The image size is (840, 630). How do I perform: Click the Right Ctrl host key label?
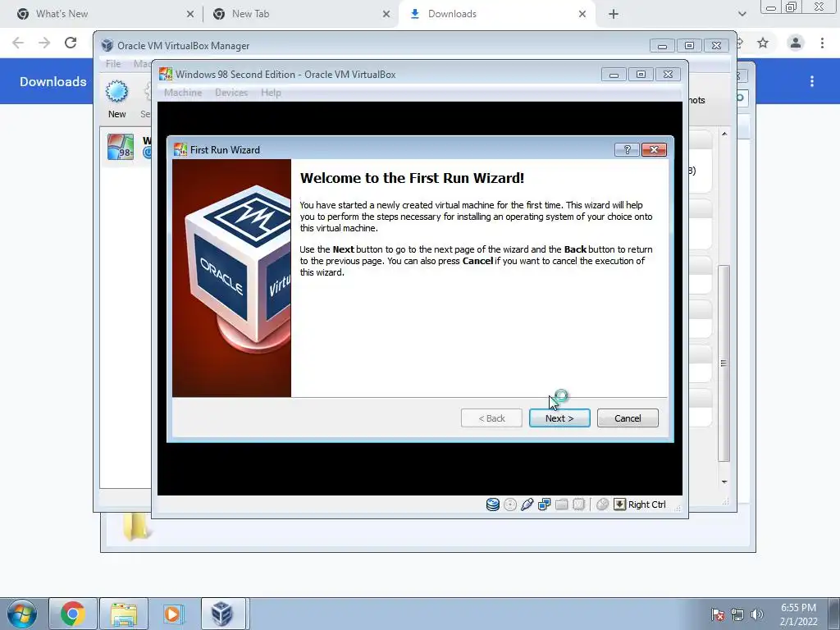coord(646,504)
